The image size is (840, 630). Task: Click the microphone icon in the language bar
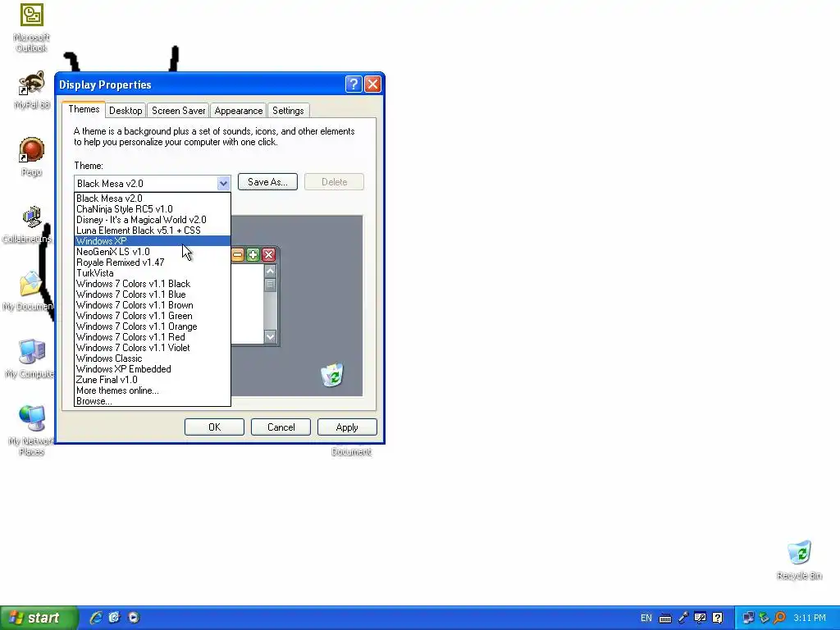coord(683,619)
